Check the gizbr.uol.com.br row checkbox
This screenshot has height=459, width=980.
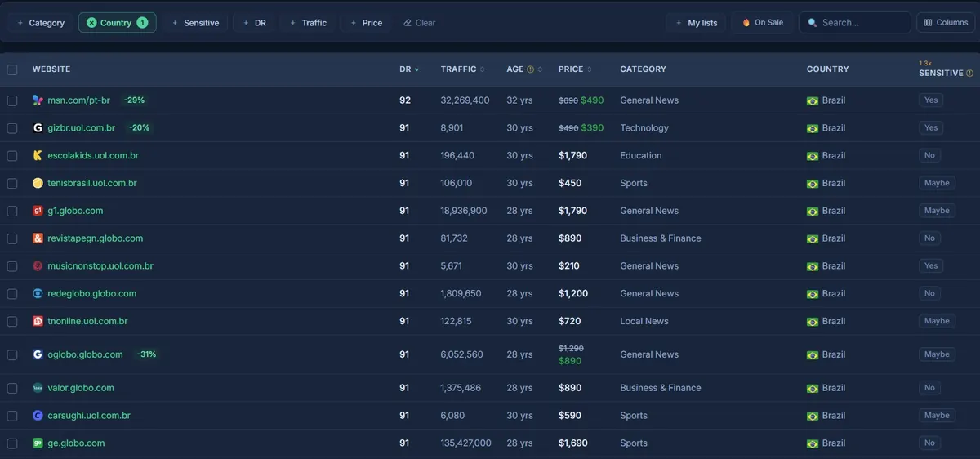(x=12, y=128)
